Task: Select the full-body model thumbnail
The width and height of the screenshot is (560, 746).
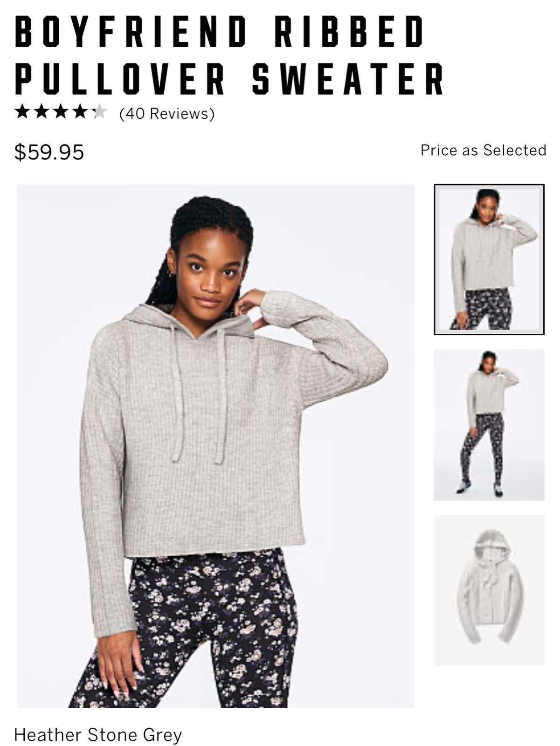Action: point(489,425)
